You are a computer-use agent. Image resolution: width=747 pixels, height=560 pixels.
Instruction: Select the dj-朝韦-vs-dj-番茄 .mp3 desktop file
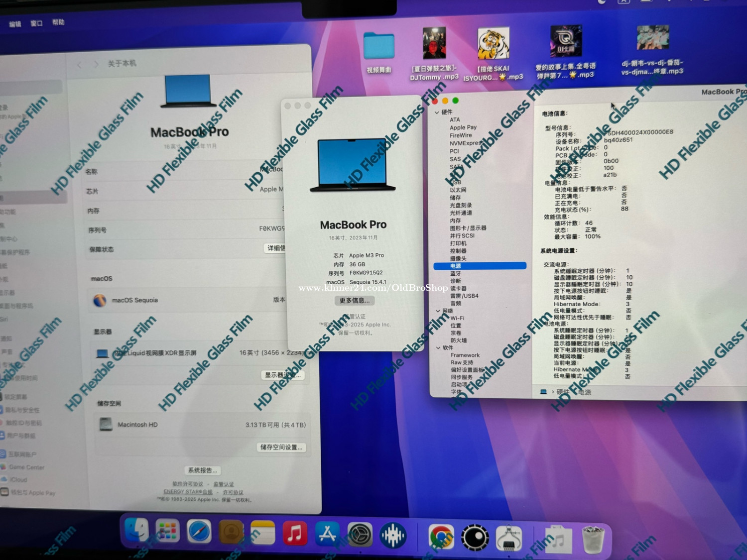[652, 50]
